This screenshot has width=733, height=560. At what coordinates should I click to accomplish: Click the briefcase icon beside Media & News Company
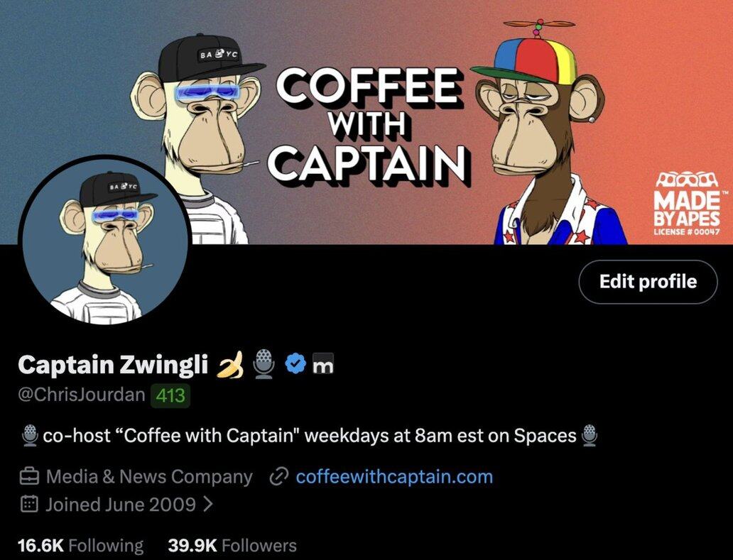pyautogui.click(x=28, y=477)
